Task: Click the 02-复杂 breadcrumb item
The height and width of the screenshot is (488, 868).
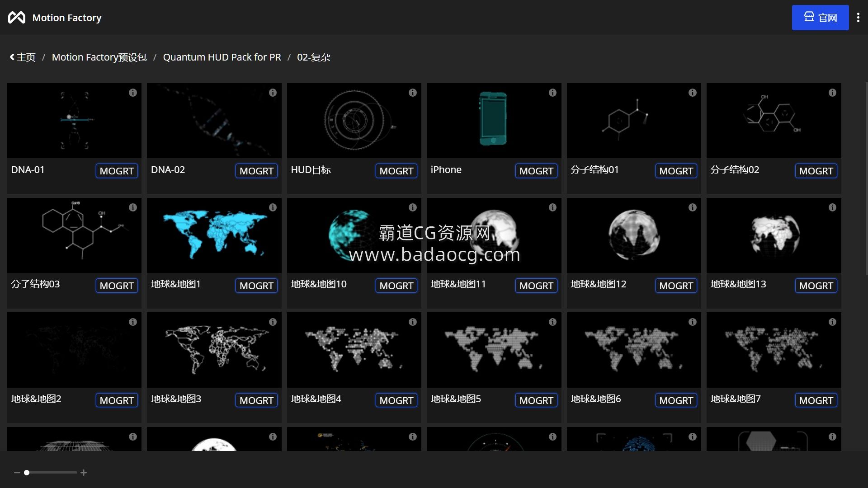Action: pos(314,57)
